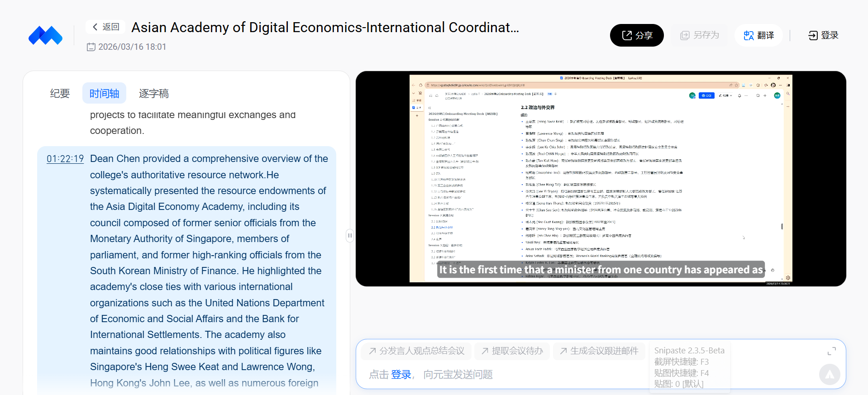The width and height of the screenshot is (868, 395).
Task: Click the 登录 button in the header
Action: tap(823, 35)
